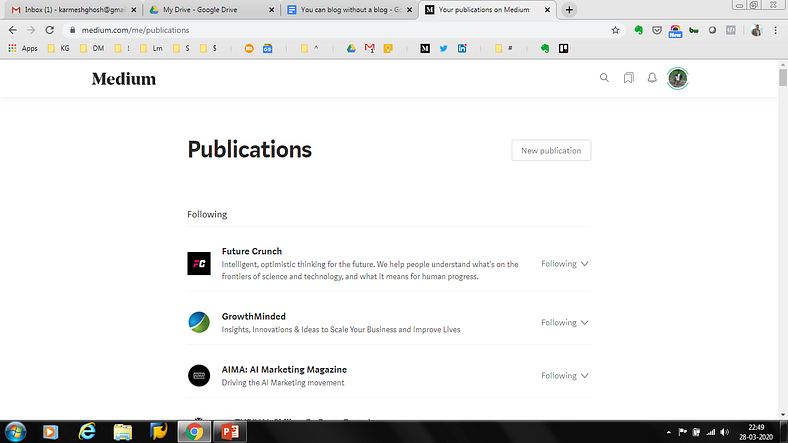Open a new browser tab
Viewport: 788px width, 443px height.
pos(569,10)
